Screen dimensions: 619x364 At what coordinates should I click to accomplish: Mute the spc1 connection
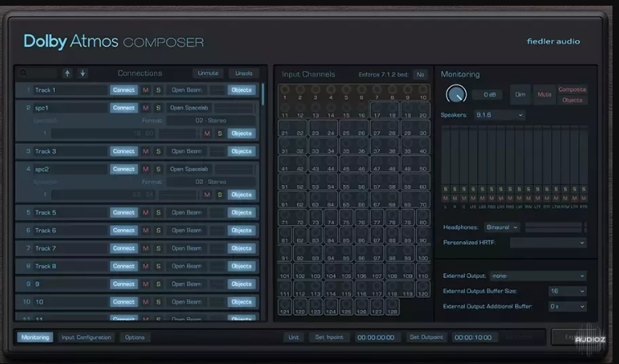pyautogui.click(x=146, y=108)
